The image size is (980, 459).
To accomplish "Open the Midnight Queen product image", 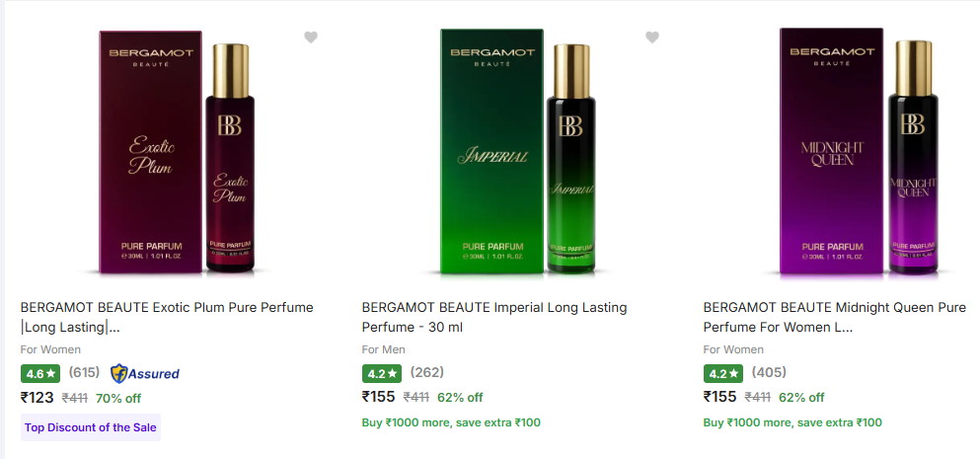I will click(x=857, y=151).
